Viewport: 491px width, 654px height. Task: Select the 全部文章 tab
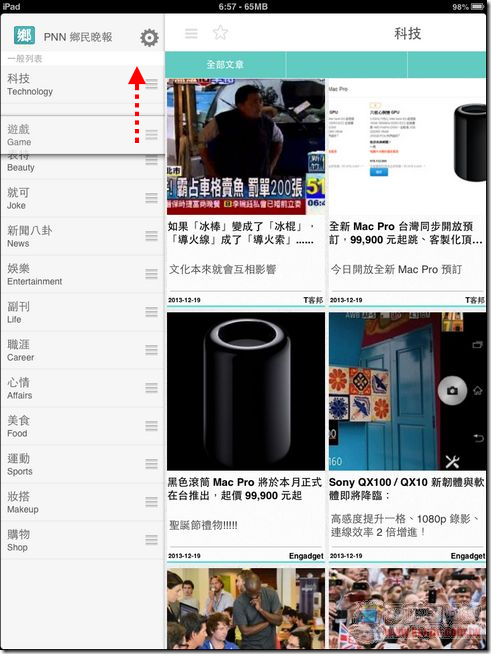pos(225,65)
